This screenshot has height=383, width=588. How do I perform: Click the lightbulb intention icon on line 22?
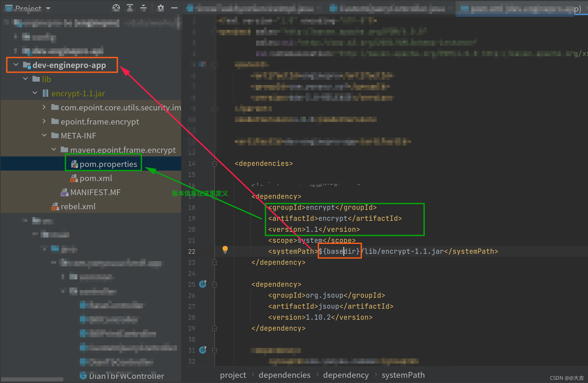(225, 249)
